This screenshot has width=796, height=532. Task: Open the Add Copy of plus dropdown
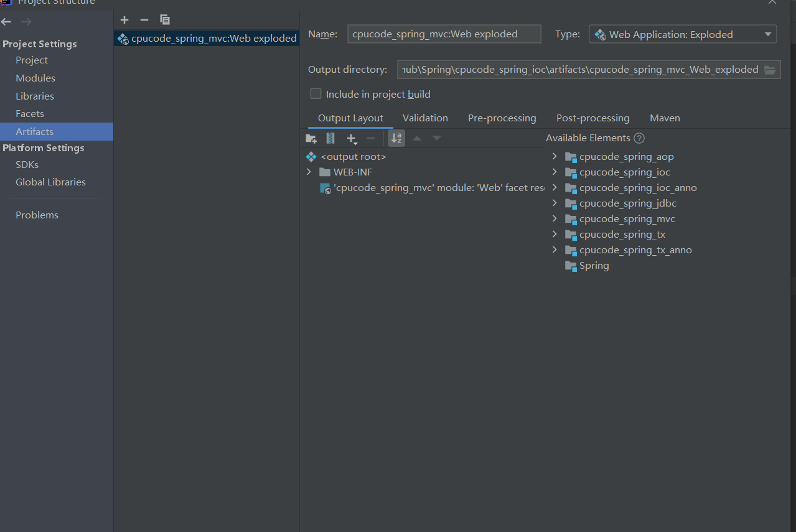(352, 139)
